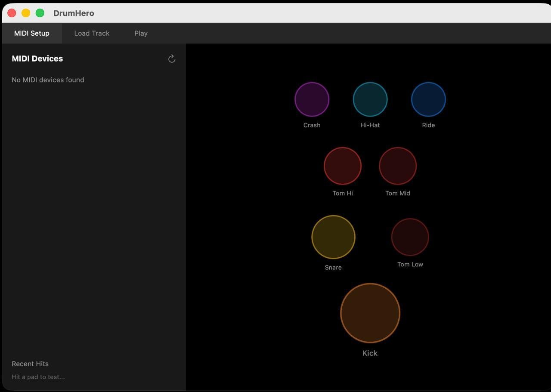The width and height of the screenshot is (551, 392).
Task: Click the MIDI Devices heading
Action: (37, 59)
